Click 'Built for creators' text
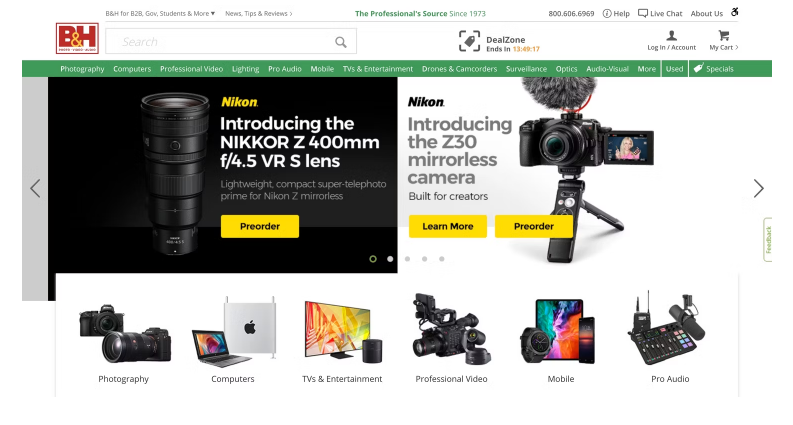 click(x=448, y=196)
